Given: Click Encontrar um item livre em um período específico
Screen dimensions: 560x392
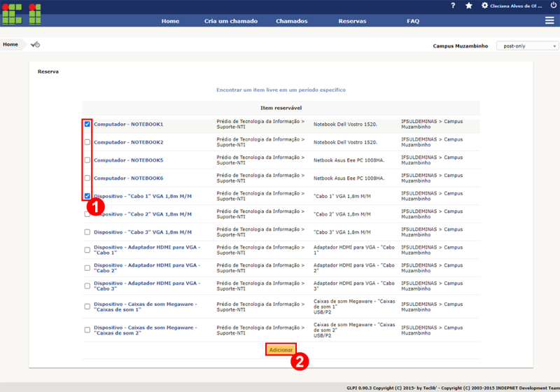Looking at the screenshot, I should [281, 90].
